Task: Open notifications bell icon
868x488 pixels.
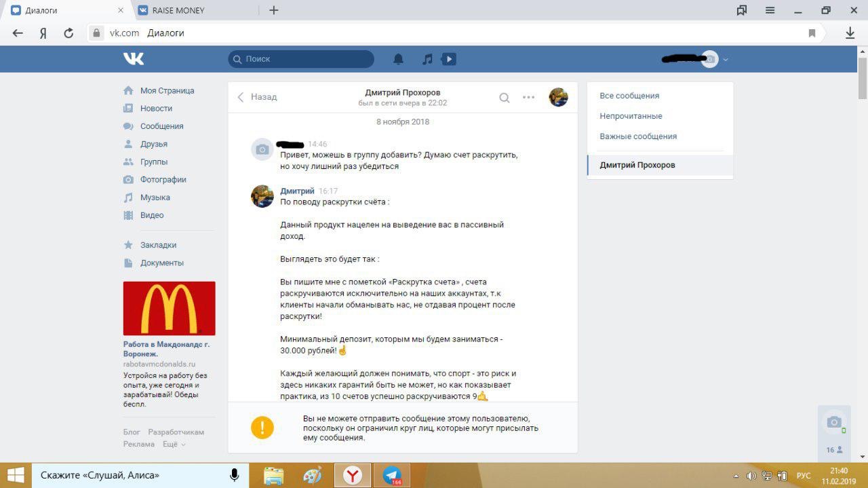Action: 399,59
